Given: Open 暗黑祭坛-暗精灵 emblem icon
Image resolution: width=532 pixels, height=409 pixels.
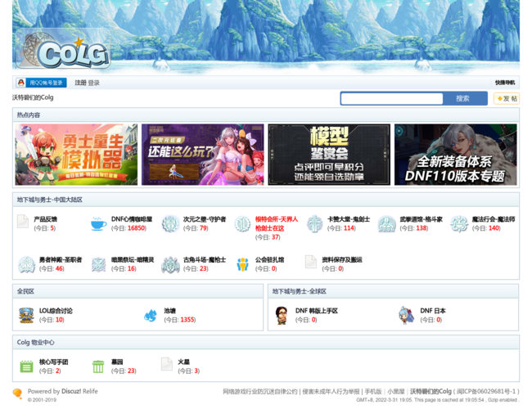Looking at the screenshot, I should 98,264.
